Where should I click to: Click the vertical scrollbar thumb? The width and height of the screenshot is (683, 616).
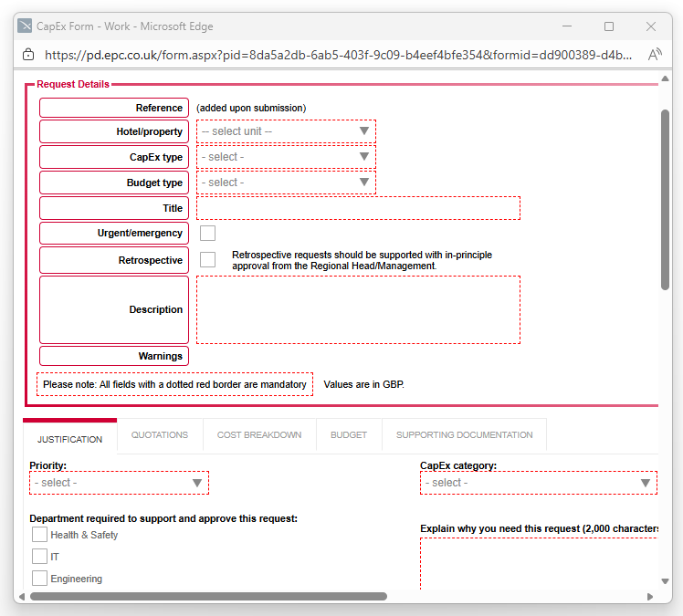click(x=665, y=201)
